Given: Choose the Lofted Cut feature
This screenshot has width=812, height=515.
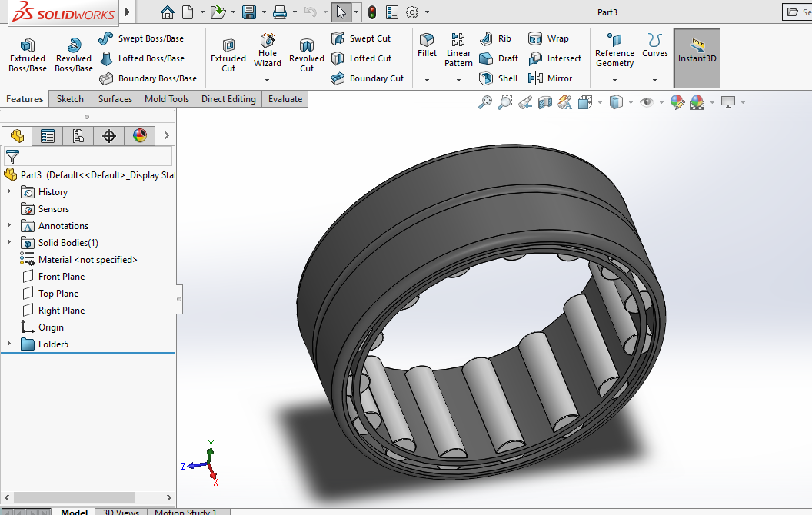Looking at the screenshot, I should click(361, 58).
